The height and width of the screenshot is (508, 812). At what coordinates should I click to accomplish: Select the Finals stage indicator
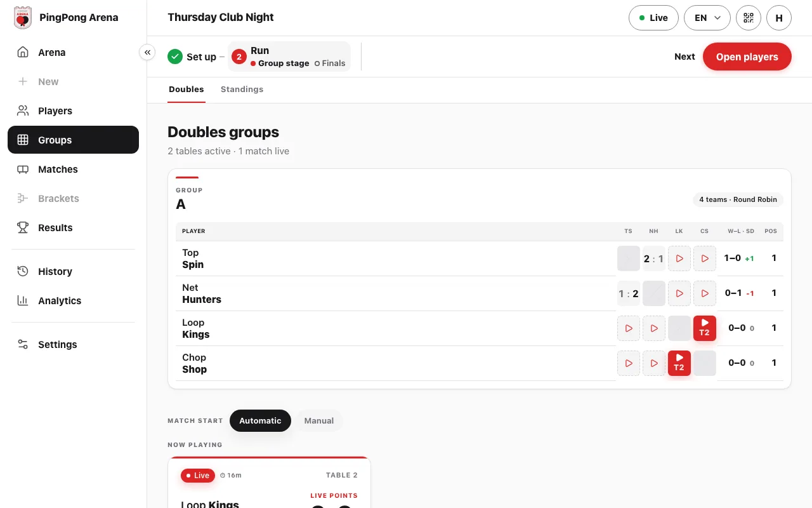[330, 63]
